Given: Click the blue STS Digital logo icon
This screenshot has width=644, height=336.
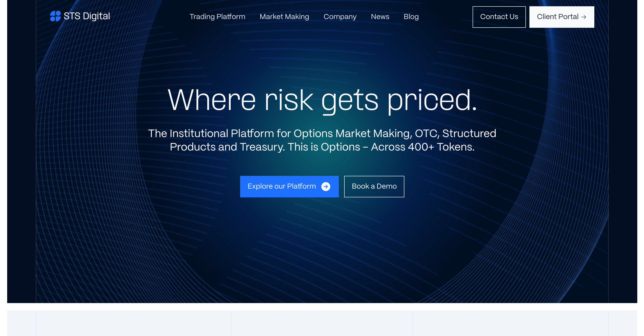Looking at the screenshot, I should [55, 16].
